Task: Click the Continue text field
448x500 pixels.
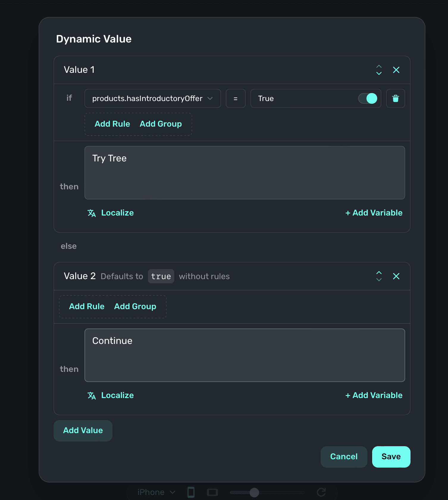Action: pos(245,355)
